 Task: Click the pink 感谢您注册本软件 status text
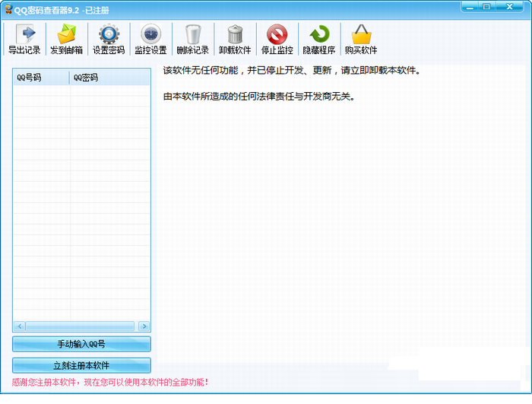(110, 382)
